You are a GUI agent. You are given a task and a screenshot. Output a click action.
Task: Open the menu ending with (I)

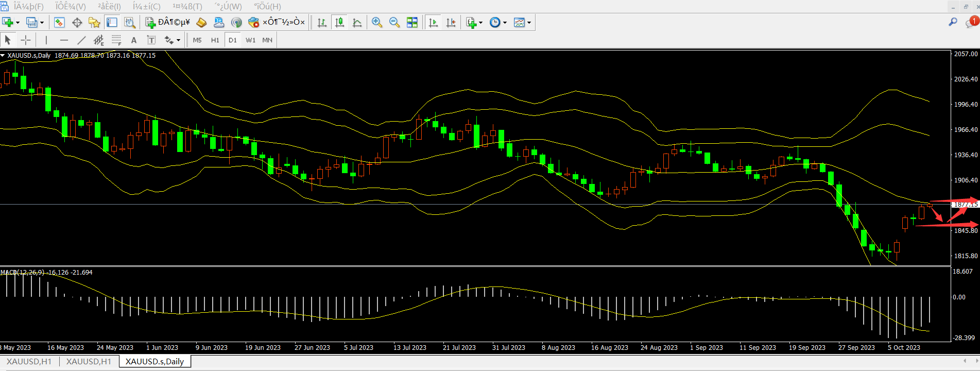tap(109, 7)
